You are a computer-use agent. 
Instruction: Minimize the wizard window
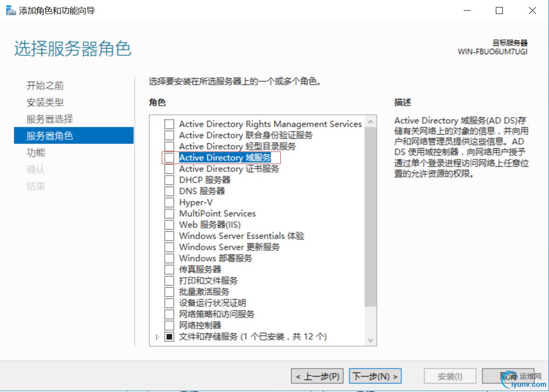467,11
